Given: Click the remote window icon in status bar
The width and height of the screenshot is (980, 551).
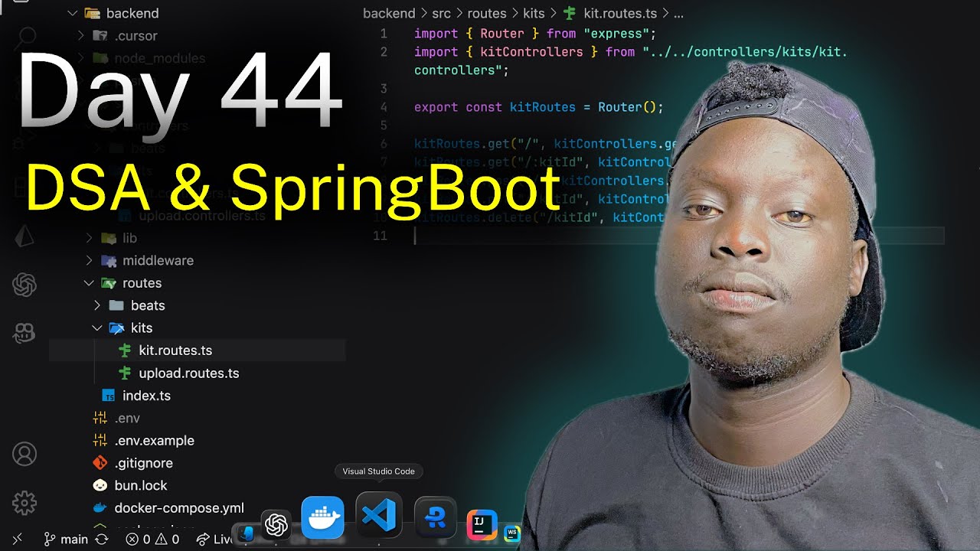Looking at the screenshot, I should click(x=17, y=540).
